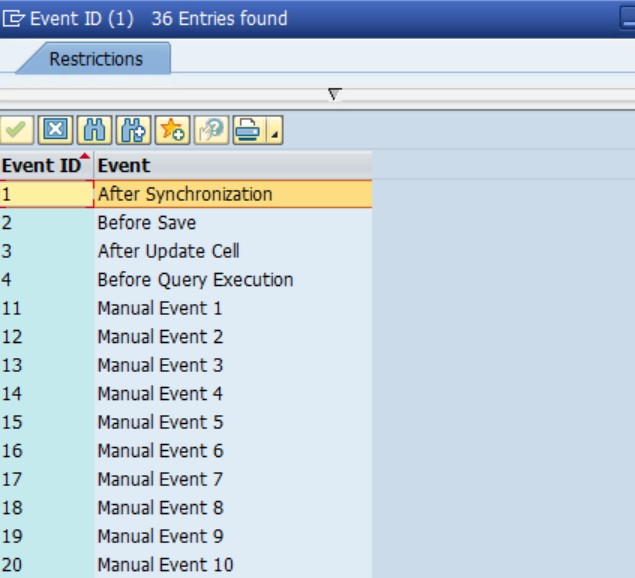Open the print options dropdown arrow
The height and width of the screenshot is (578, 635).
(x=274, y=131)
